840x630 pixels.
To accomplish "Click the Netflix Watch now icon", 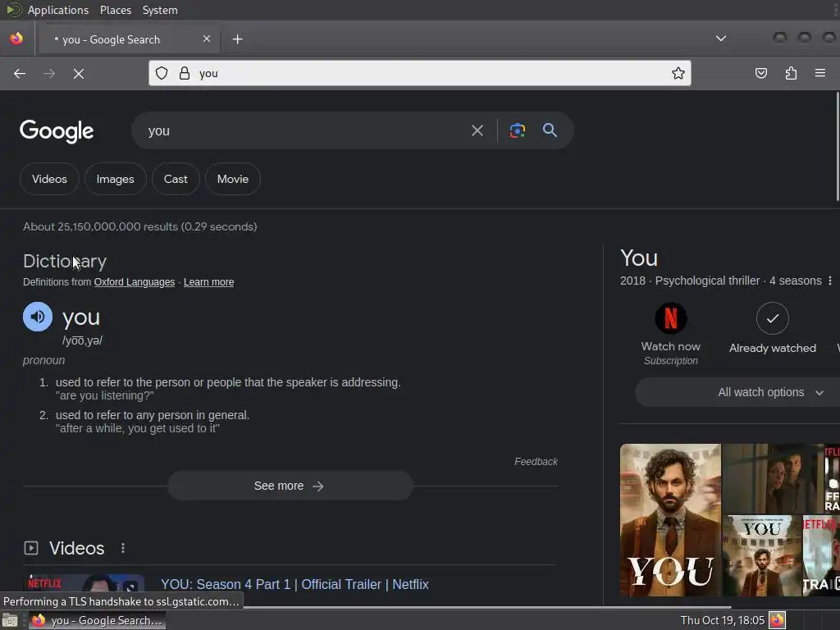I will (670, 318).
